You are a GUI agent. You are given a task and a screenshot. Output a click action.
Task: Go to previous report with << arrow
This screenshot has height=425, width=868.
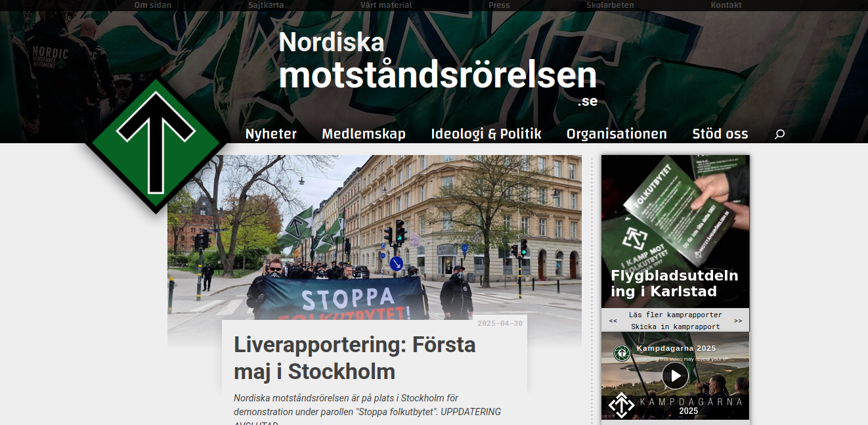(613, 321)
